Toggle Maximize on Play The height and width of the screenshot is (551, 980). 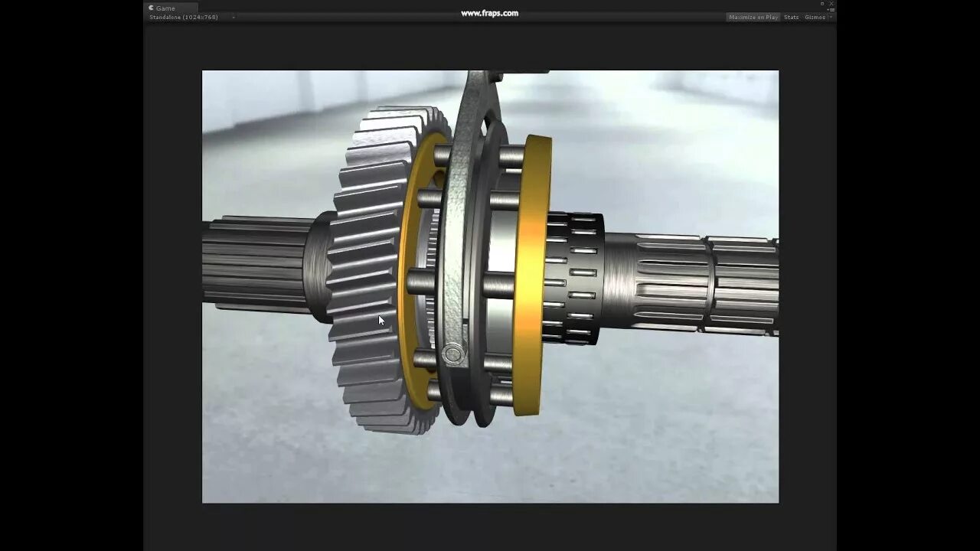(753, 17)
